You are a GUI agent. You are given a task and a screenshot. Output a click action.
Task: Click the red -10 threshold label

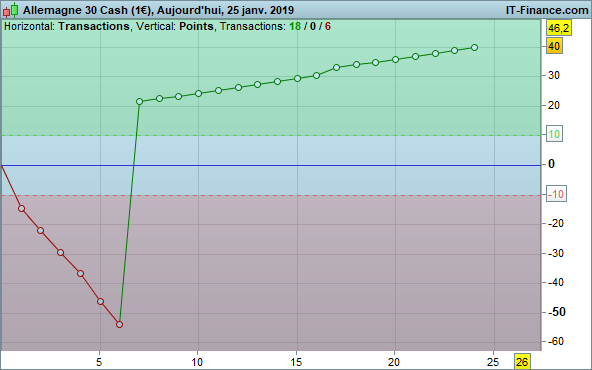(556, 194)
